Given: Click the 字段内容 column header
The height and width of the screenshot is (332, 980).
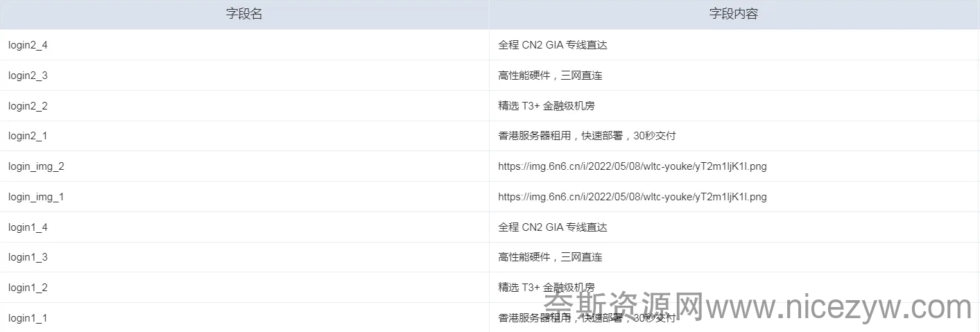Looking at the screenshot, I should pos(734,14).
